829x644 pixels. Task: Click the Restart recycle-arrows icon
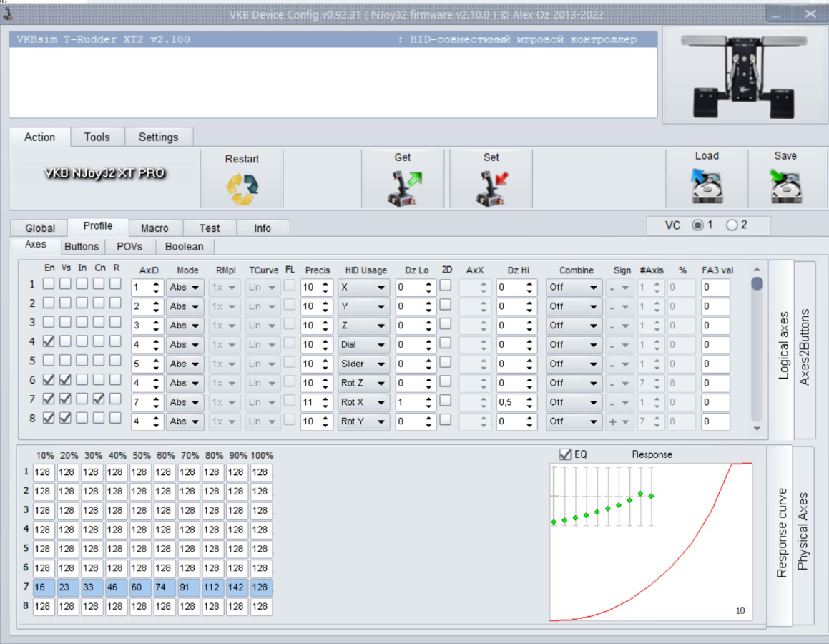[x=242, y=190]
